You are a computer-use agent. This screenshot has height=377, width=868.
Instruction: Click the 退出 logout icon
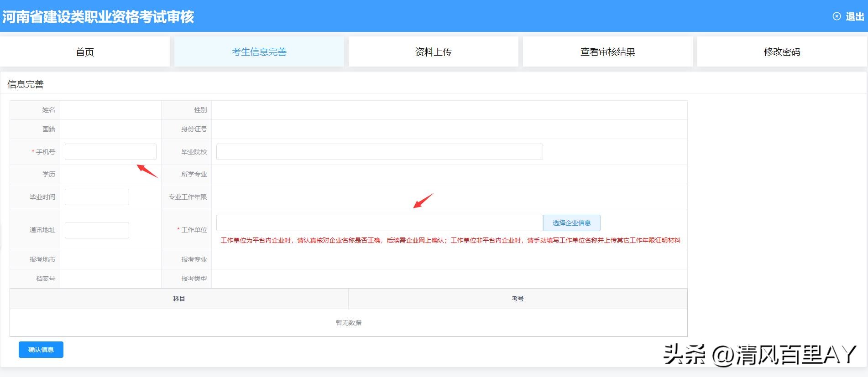837,16
